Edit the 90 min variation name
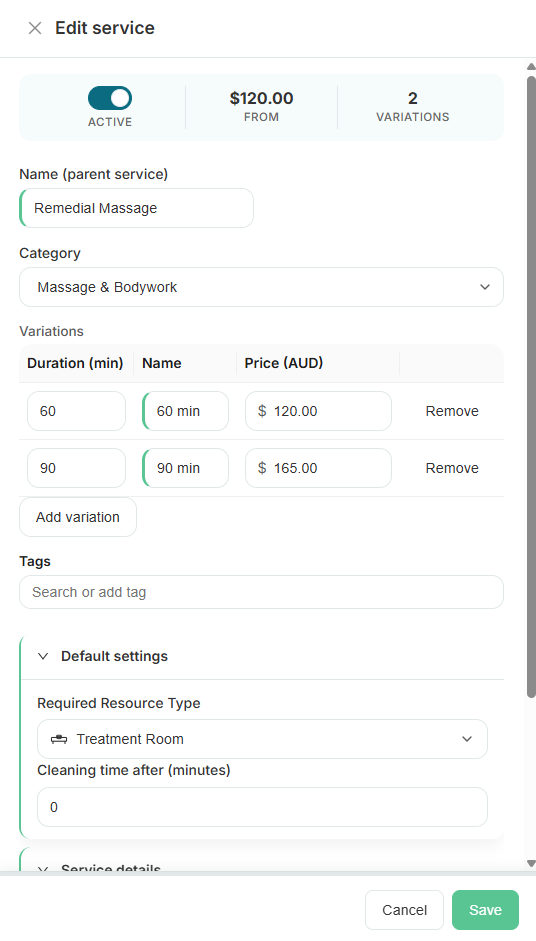Image resolution: width=536 pixels, height=941 pixels. tap(185, 468)
